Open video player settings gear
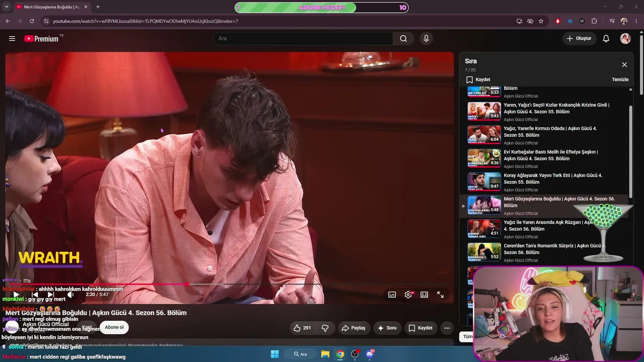The height and width of the screenshot is (362, 644). (x=408, y=295)
